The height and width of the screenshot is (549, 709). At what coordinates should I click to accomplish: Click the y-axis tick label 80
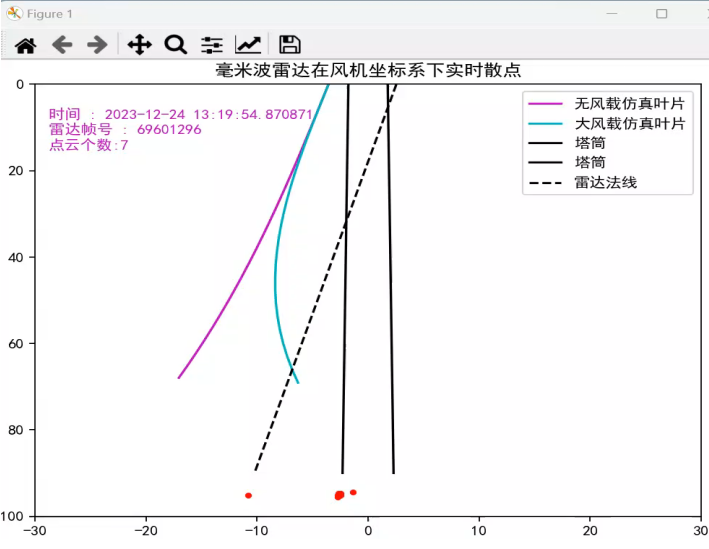[x=16, y=430]
